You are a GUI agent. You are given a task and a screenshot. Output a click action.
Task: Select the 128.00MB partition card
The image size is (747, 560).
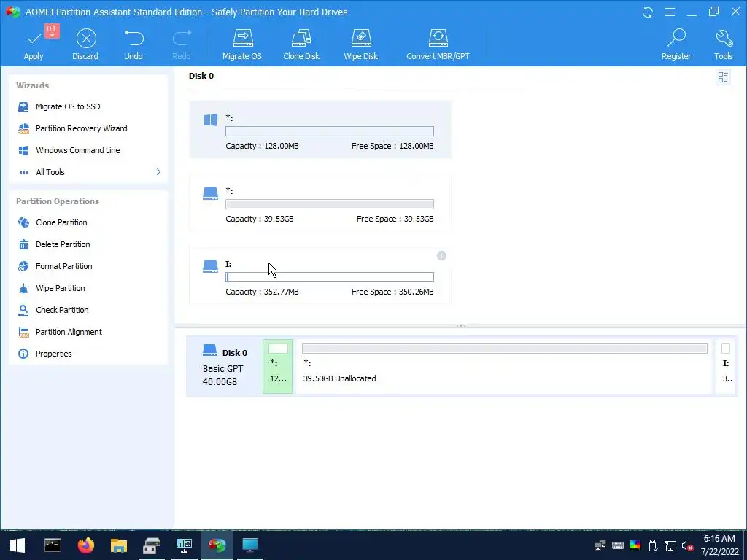point(320,130)
